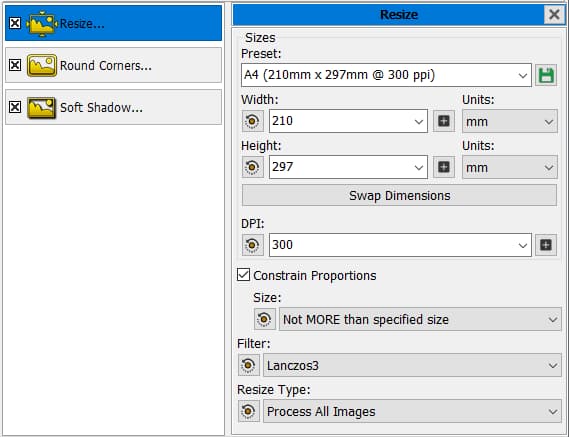569x437 pixels.
Task: Click the script icon beside DPI field
Action: click(253, 245)
